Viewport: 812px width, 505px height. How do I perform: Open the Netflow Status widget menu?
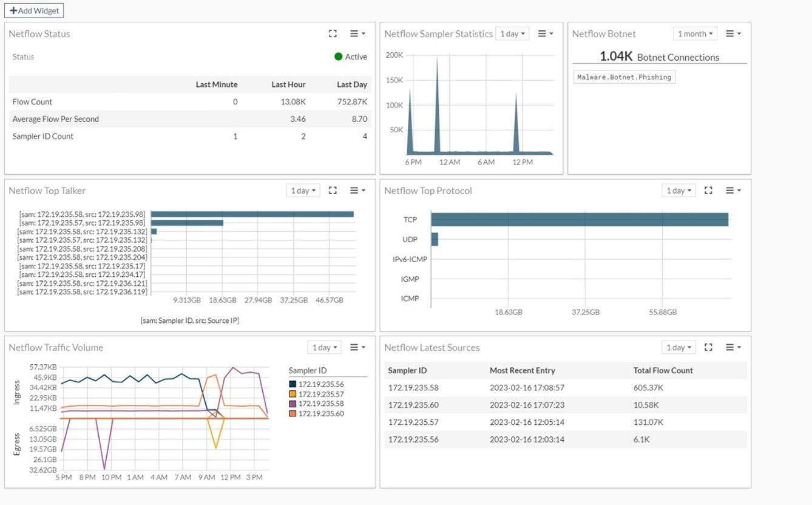(357, 33)
